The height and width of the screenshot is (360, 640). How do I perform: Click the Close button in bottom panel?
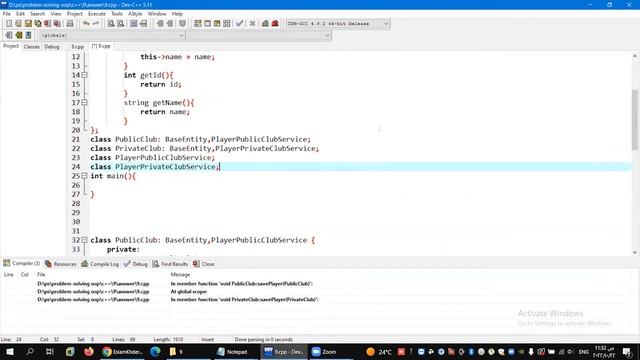(x=204, y=264)
